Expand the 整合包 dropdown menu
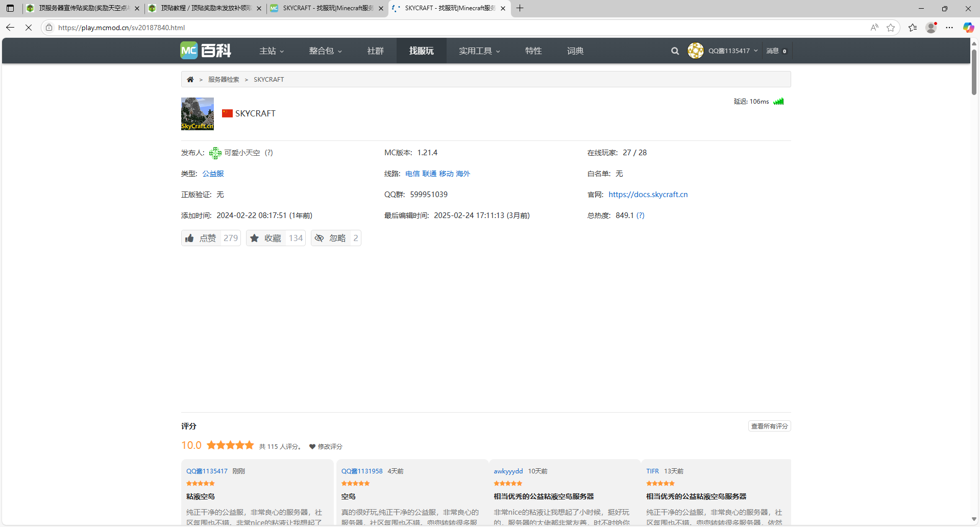 tap(325, 51)
